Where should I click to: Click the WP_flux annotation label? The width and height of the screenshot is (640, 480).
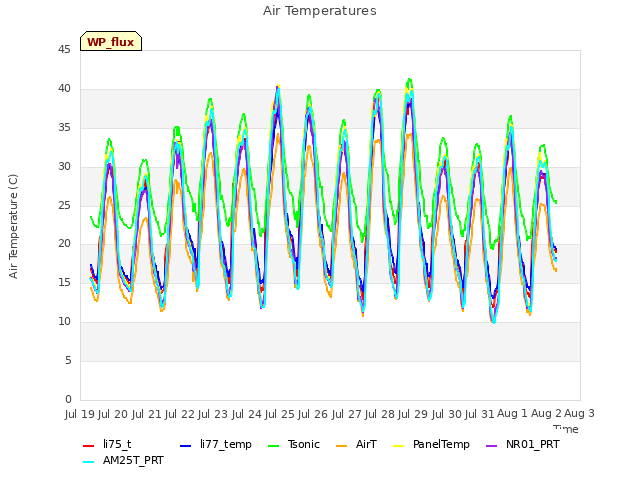111,42
